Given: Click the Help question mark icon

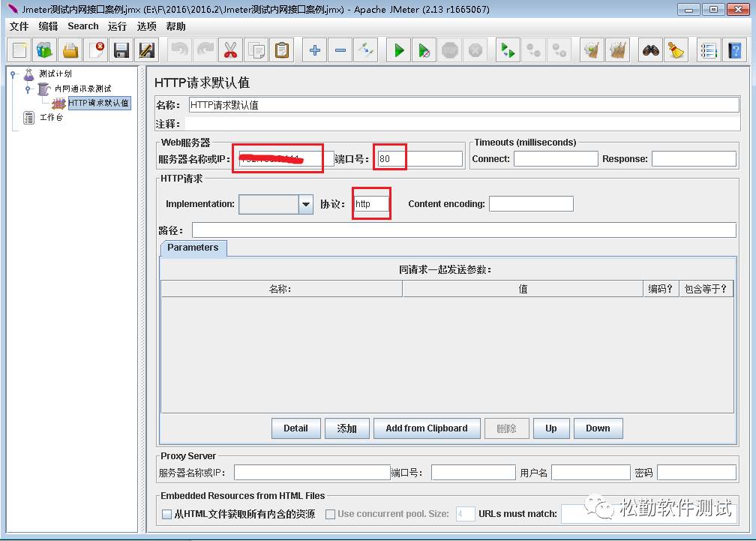Looking at the screenshot, I should point(735,50).
